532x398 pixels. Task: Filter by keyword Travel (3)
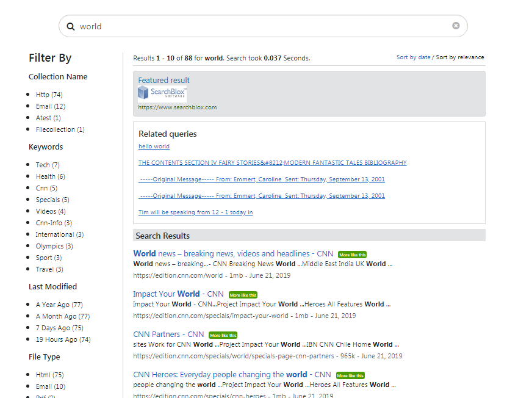pos(49,269)
